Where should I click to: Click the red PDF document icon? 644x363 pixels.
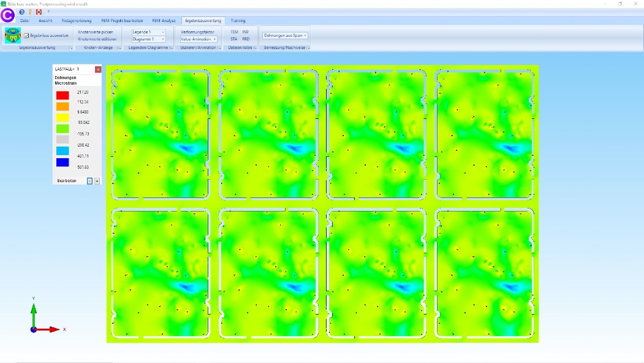coord(39,12)
